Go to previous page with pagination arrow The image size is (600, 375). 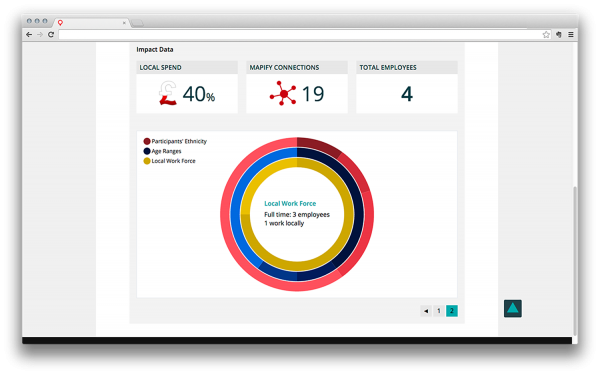coord(426,311)
